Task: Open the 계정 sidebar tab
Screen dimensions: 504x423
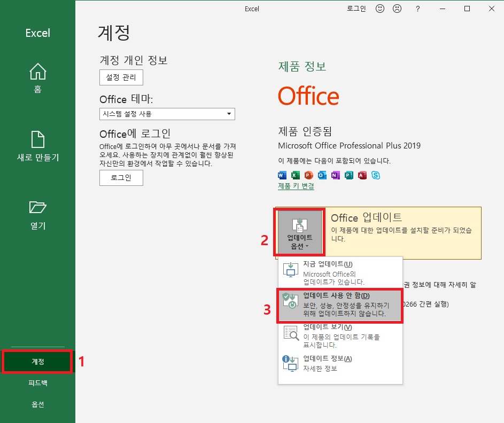Action: tap(37, 362)
